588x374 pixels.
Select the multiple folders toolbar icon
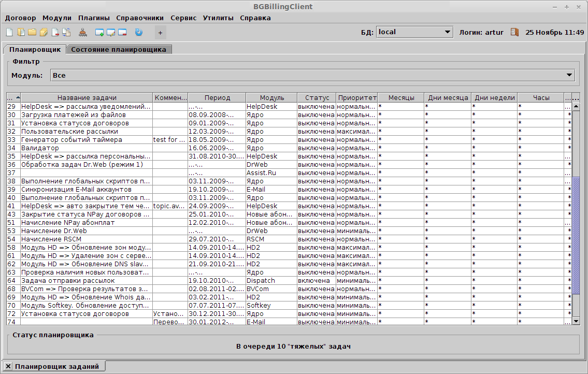(x=44, y=32)
